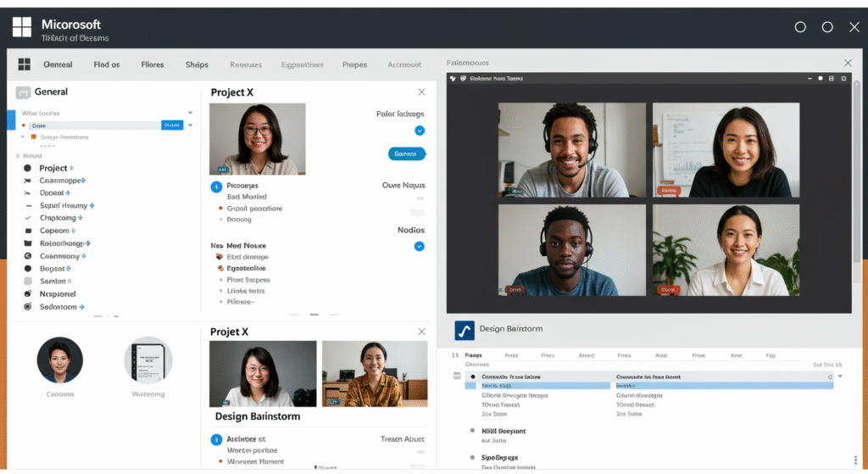Toggle the blue checkmark under Nodios

tap(419, 246)
